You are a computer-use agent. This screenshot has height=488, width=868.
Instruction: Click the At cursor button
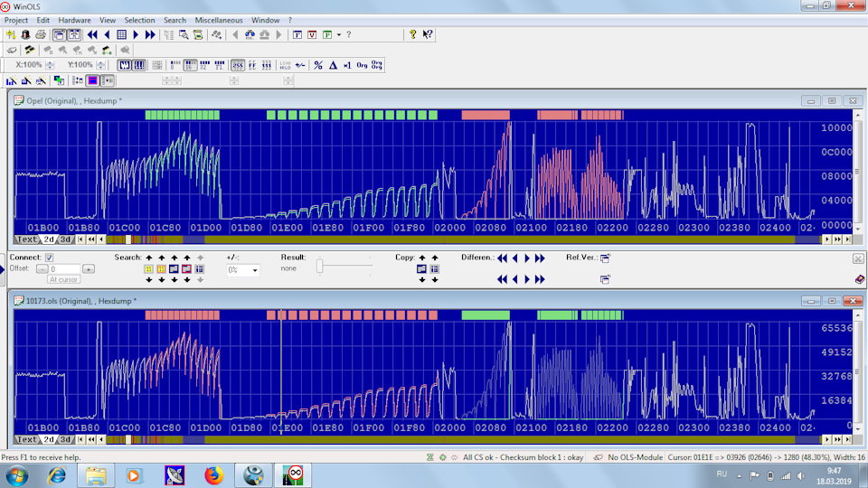coord(65,280)
